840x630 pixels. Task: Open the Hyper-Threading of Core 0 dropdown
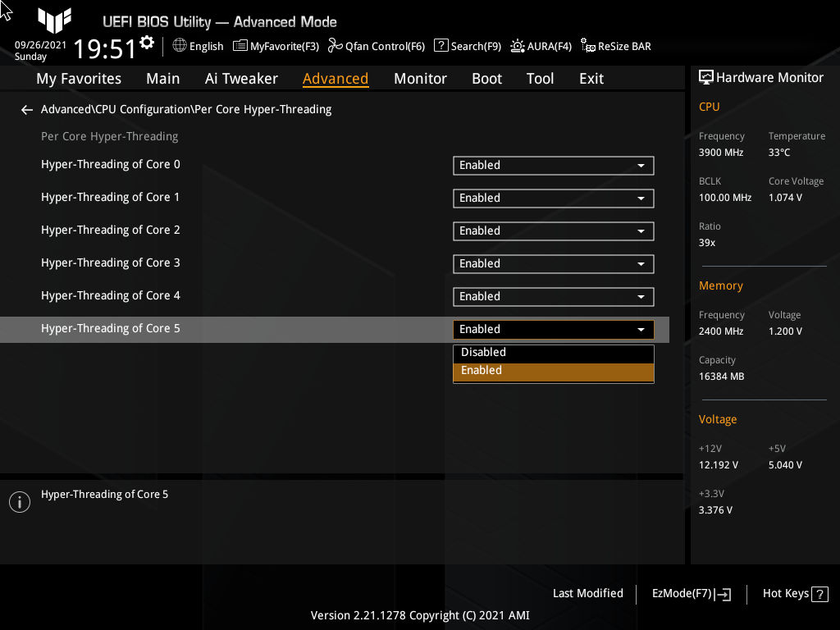tap(553, 165)
